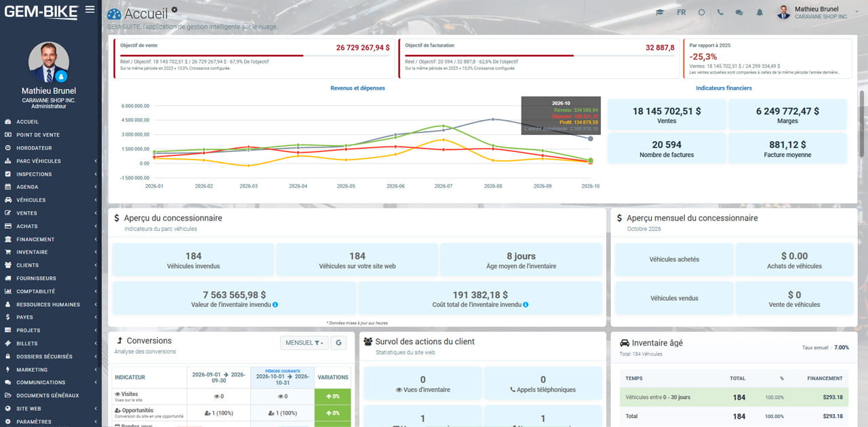Image resolution: width=868 pixels, height=427 pixels.
Task: Open the training graduation cap icon
Action: tap(659, 12)
